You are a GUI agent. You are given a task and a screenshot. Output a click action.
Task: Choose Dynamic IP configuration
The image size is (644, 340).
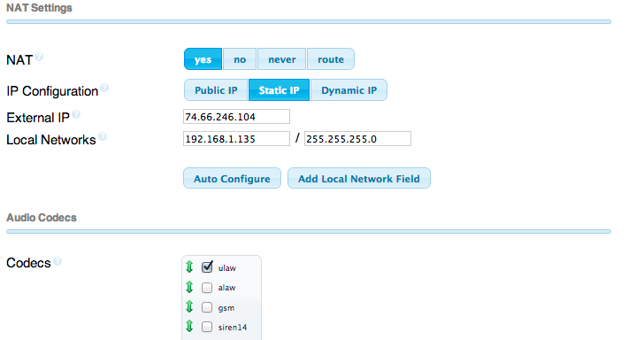point(349,90)
